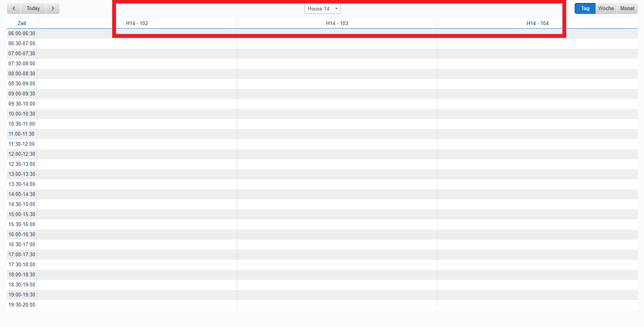Select 11:00-11:30 slot in H14 - 102 column
The width and height of the screenshot is (644, 327).
tap(137, 134)
